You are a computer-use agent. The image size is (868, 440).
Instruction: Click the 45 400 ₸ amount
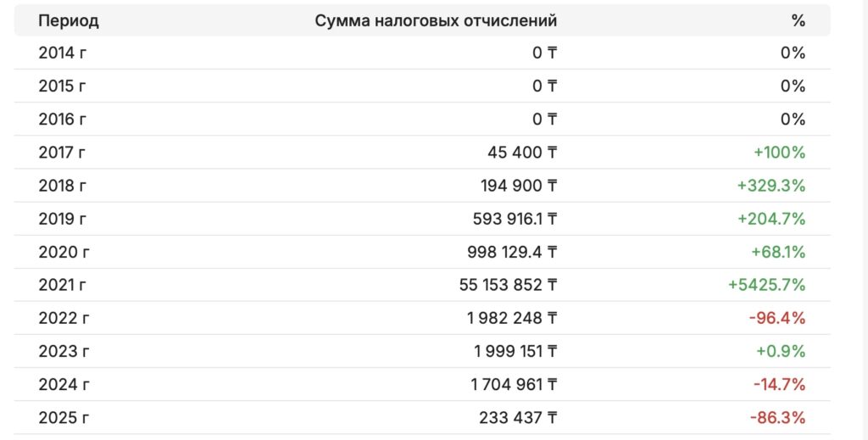(x=522, y=153)
